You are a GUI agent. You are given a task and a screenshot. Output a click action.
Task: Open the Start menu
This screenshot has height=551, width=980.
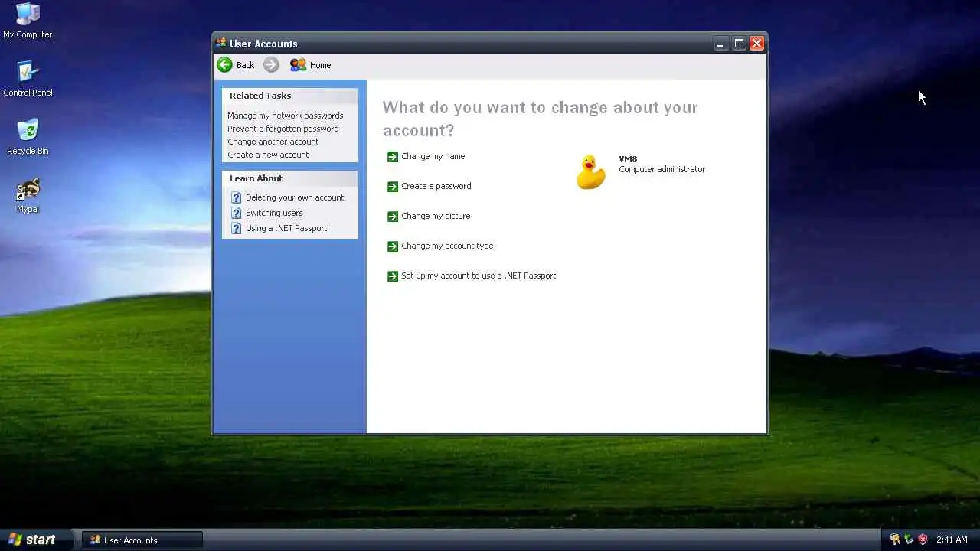click(x=37, y=540)
